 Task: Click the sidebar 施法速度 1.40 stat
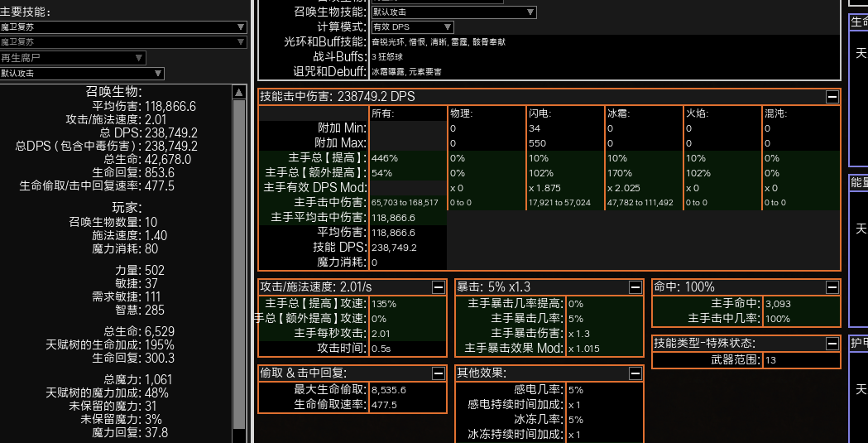coord(130,236)
